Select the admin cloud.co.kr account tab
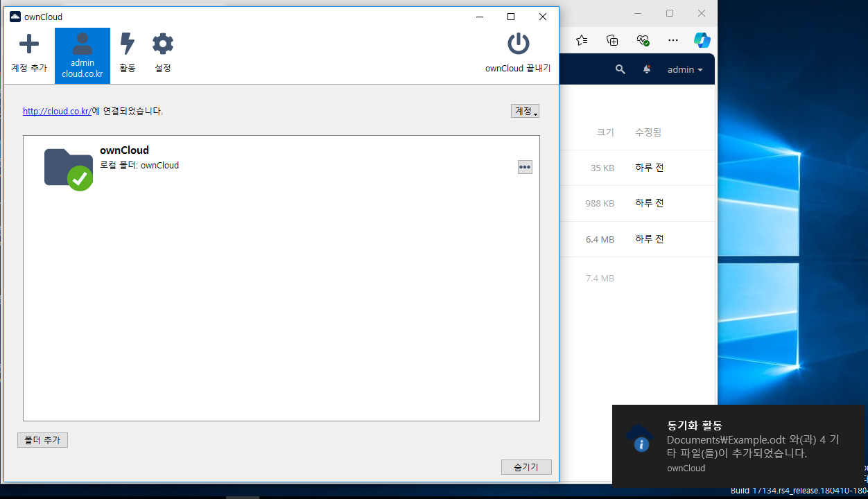868x499 pixels. pyautogui.click(x=83, y=55)
